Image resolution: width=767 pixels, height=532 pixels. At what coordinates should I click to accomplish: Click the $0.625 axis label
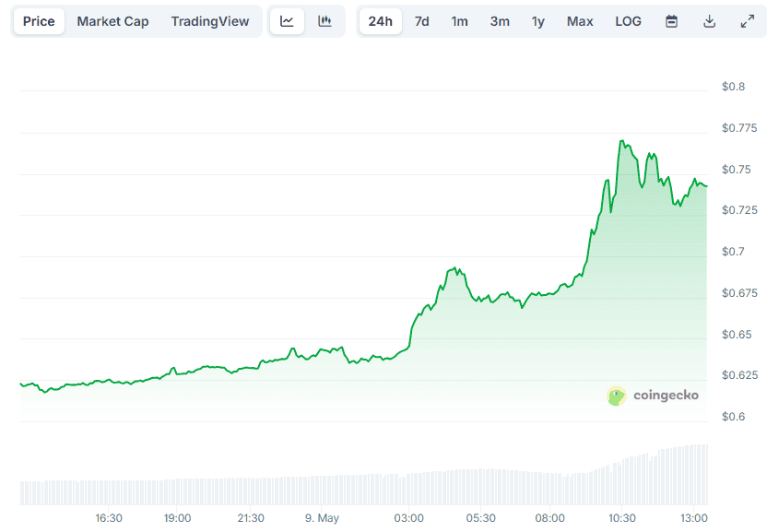click(739, 375)
